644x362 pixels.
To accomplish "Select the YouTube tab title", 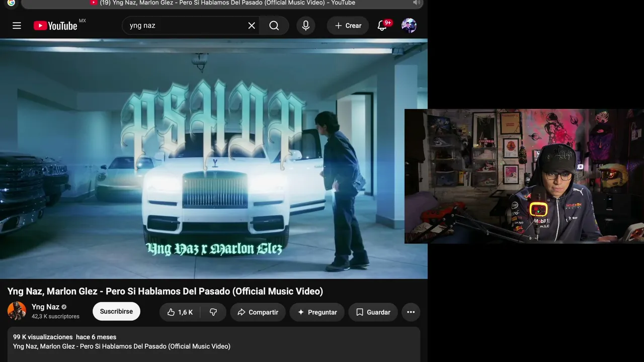I will pyautogui.click(x=227, y=3).
